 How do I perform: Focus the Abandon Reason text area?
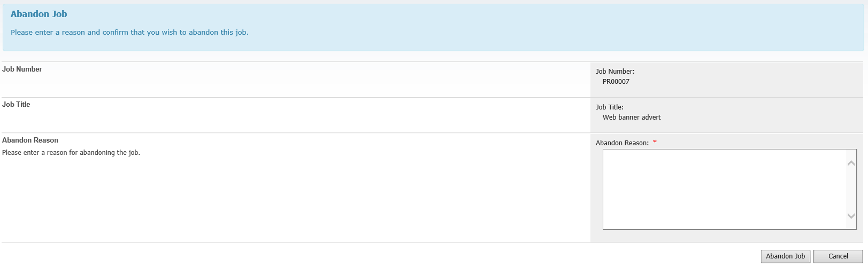click(x=725, y=189)
